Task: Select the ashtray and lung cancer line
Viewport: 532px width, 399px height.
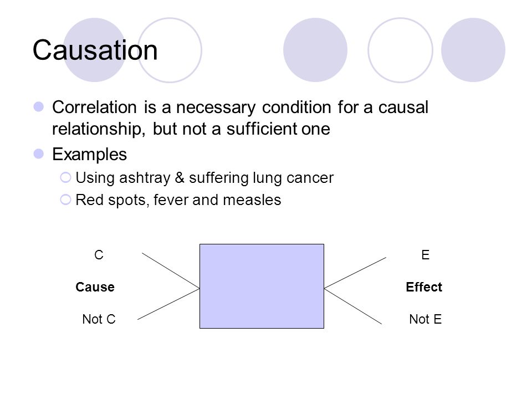Action: [x=204, y=178]
